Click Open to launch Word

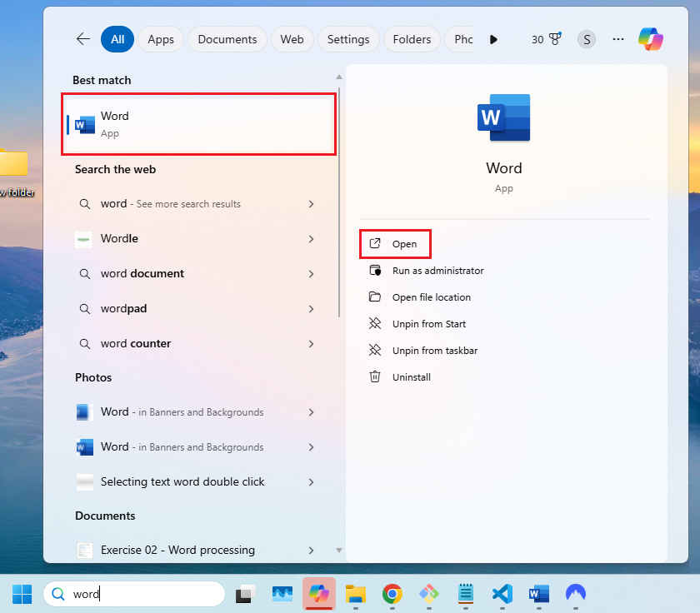click(x=404, y=244)
